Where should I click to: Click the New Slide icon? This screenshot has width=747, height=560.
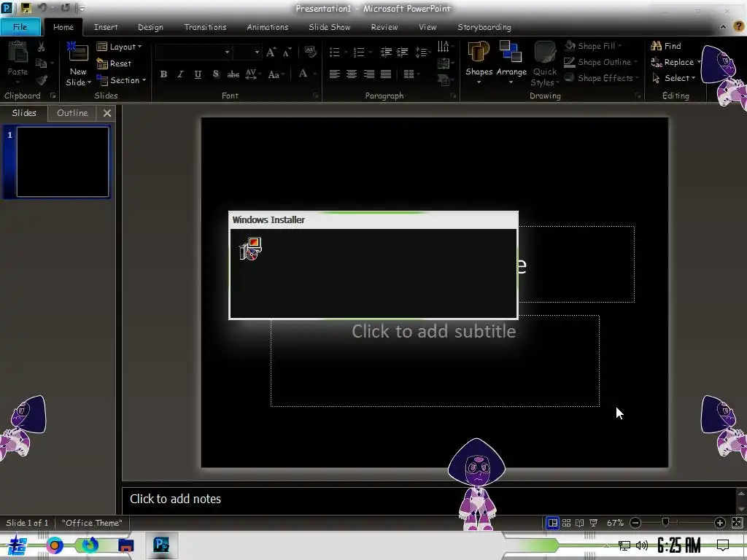pos(78,52)
